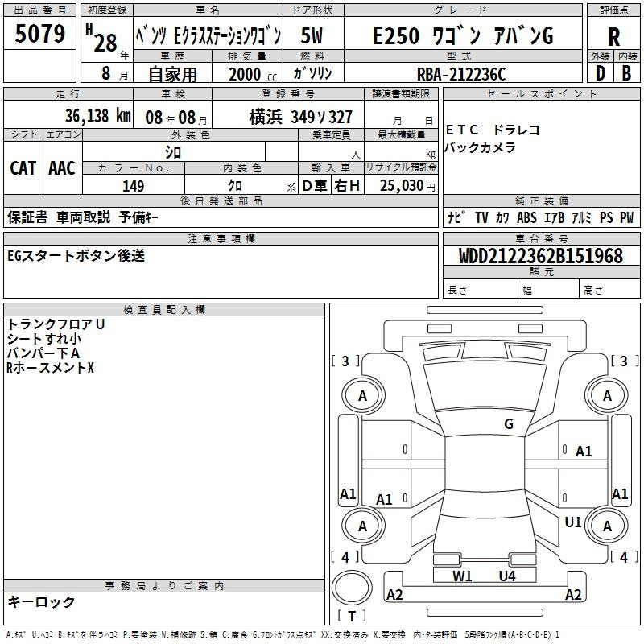Viewport: 644px width, 644px height.
Task: Click exterior color シロ
Action: click(173, 152)
